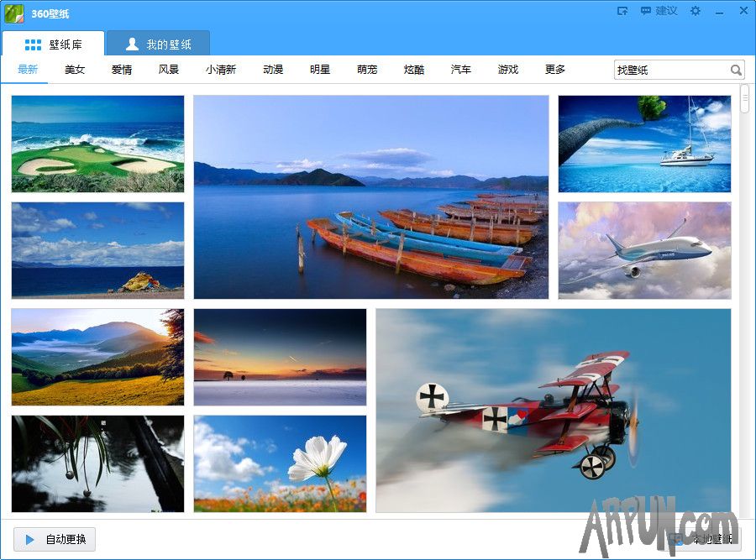This screenshot has height=560, width=756.
Task: Select the 小清新 category
Action: (221, 70)
